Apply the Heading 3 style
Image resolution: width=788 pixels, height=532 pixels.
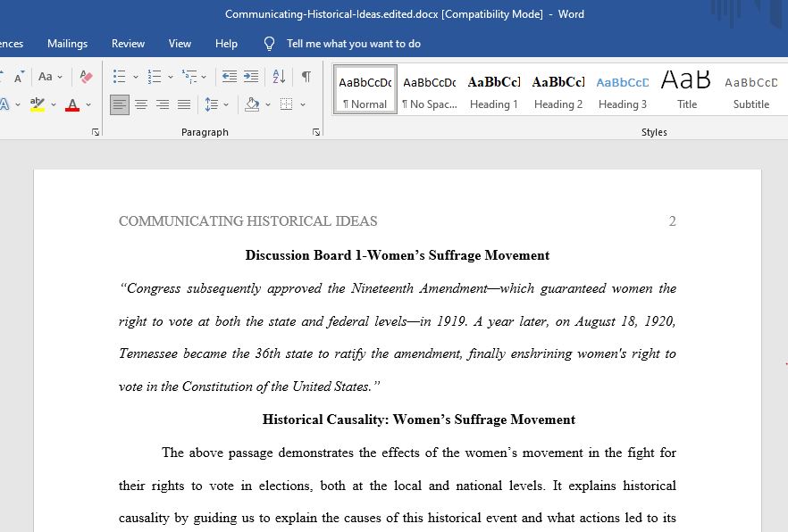coord(623,89)
